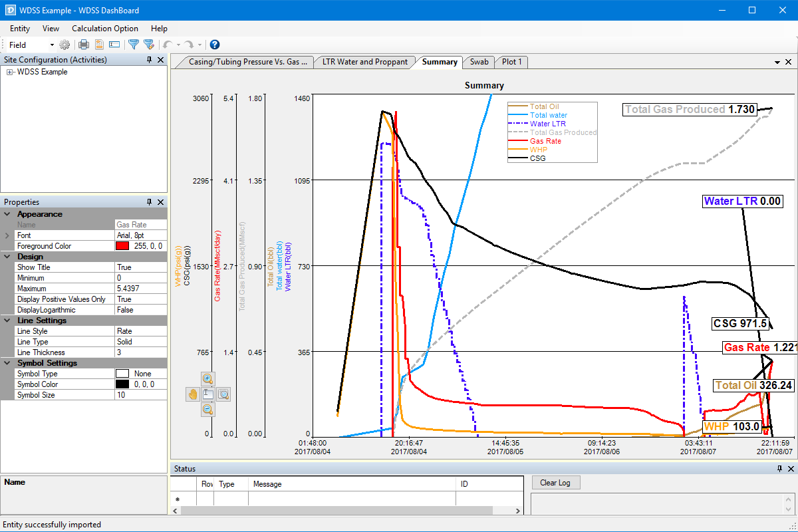
Task: Click the Clear Log button
Action: tap(555, 483)
